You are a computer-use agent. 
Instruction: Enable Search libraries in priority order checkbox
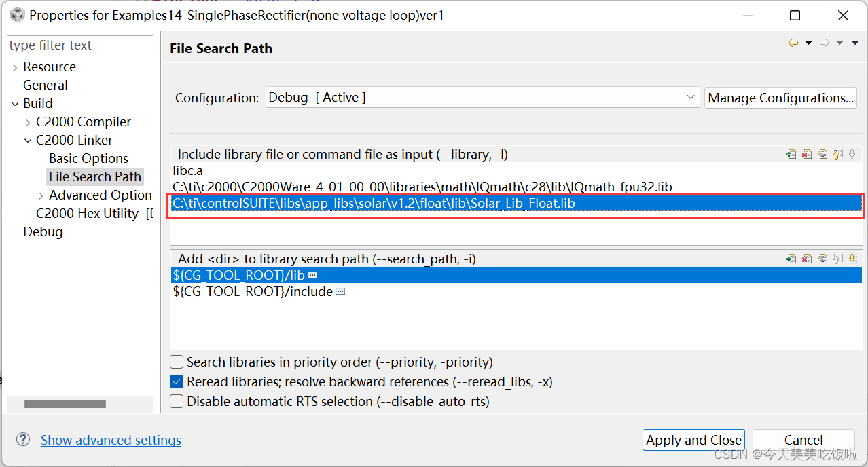pyautogui.click(x=177, y=362)
